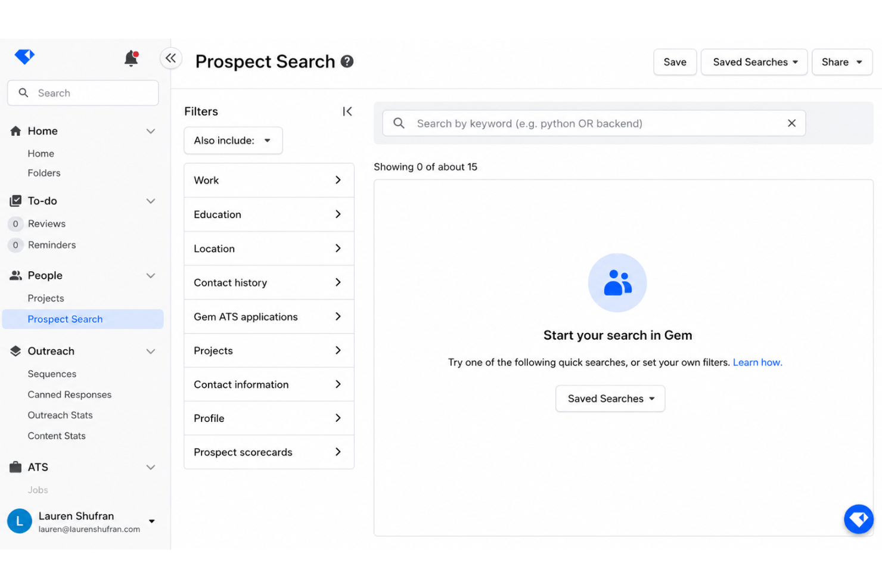This screenshot has height=588, width=882.
Task: Collapse the Filters panel icon
Action: (x=347, y=111)
